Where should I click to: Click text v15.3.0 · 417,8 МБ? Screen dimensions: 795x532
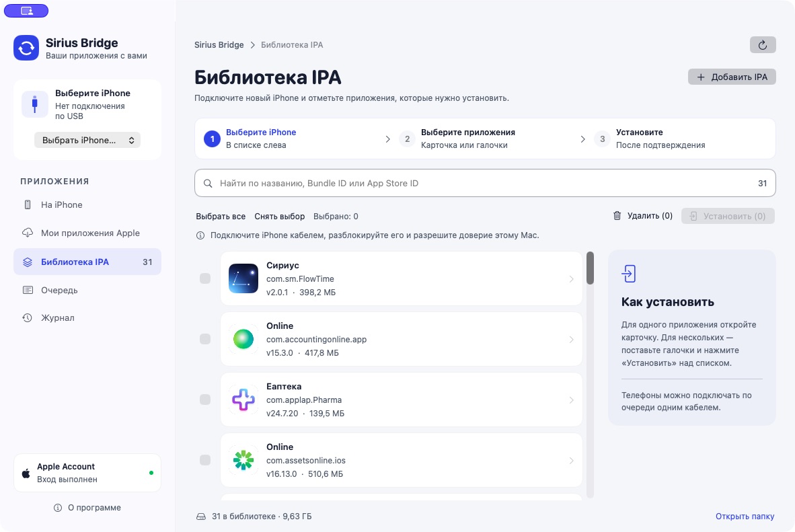tap(302, 353)
